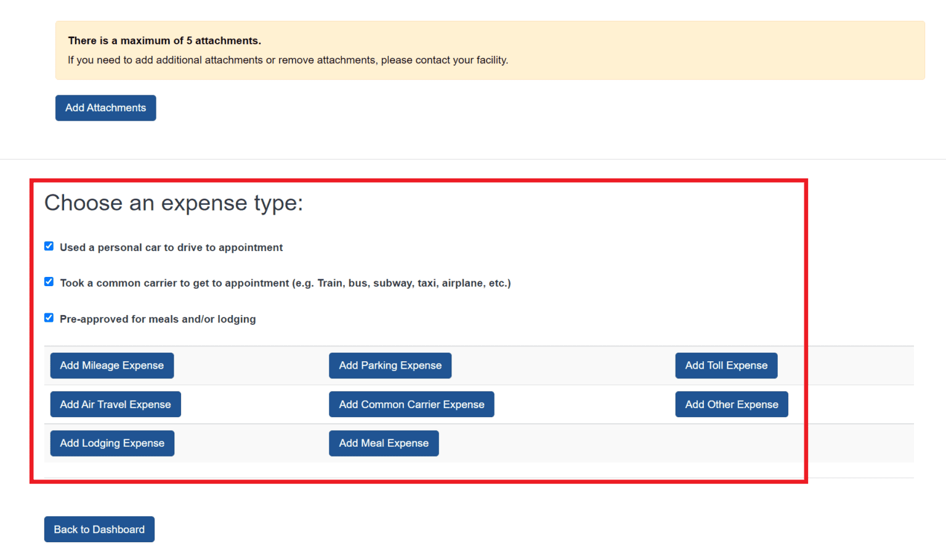Click Add Parking Expense
The height and width of the screenshot is (560, 946).
[x=390, y=365]
